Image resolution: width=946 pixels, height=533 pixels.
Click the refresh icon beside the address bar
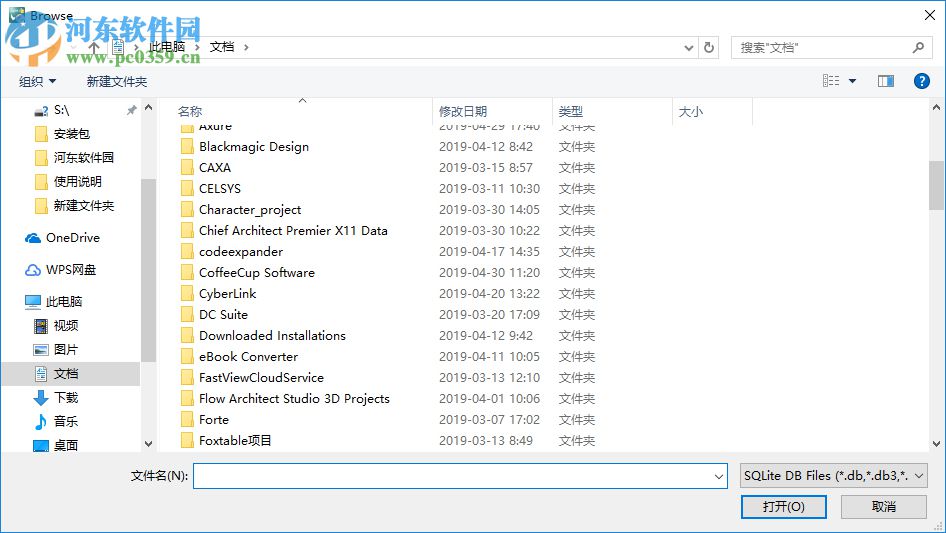coord(709,47)
